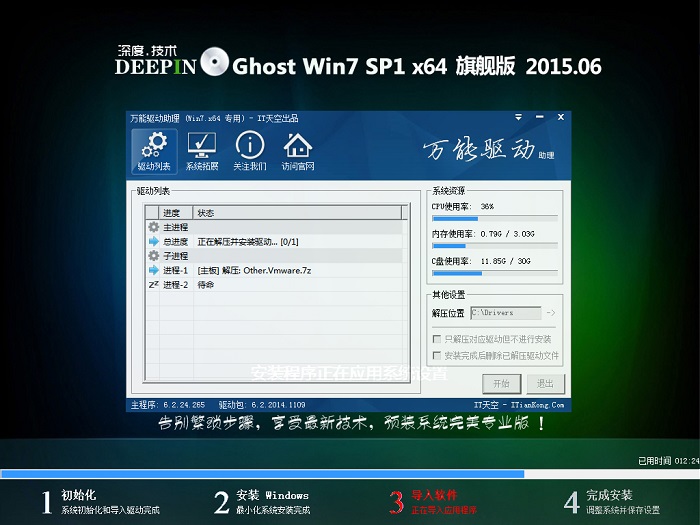Click the 主程序 version text 6.2.24.265

pyautogui.click(x=184, y=405)
